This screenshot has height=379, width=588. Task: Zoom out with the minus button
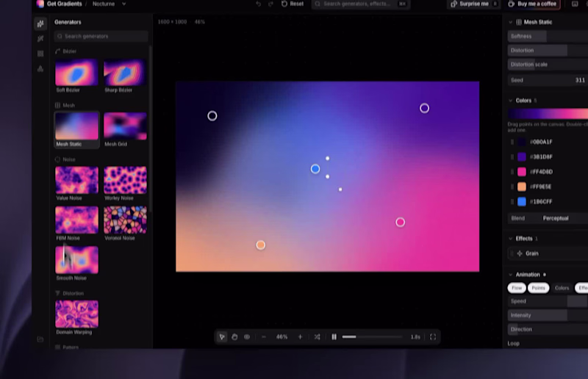pyautogui.click(x=264, y=337)
